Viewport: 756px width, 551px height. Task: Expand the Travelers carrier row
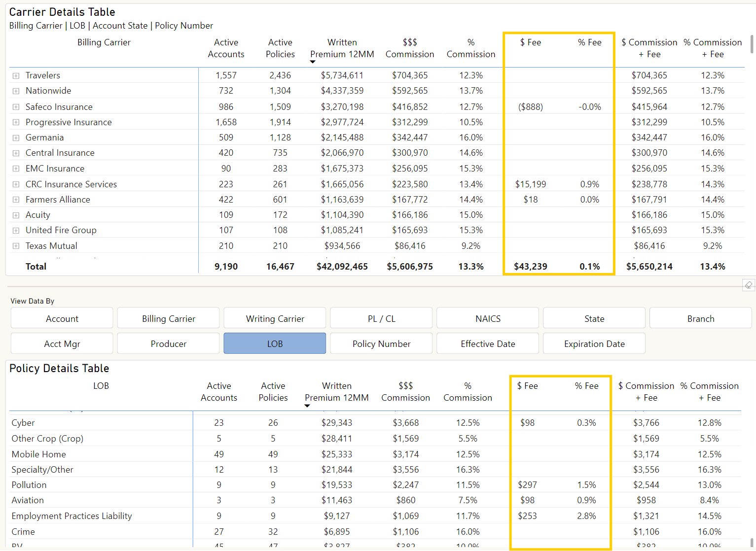coord(16,76)
